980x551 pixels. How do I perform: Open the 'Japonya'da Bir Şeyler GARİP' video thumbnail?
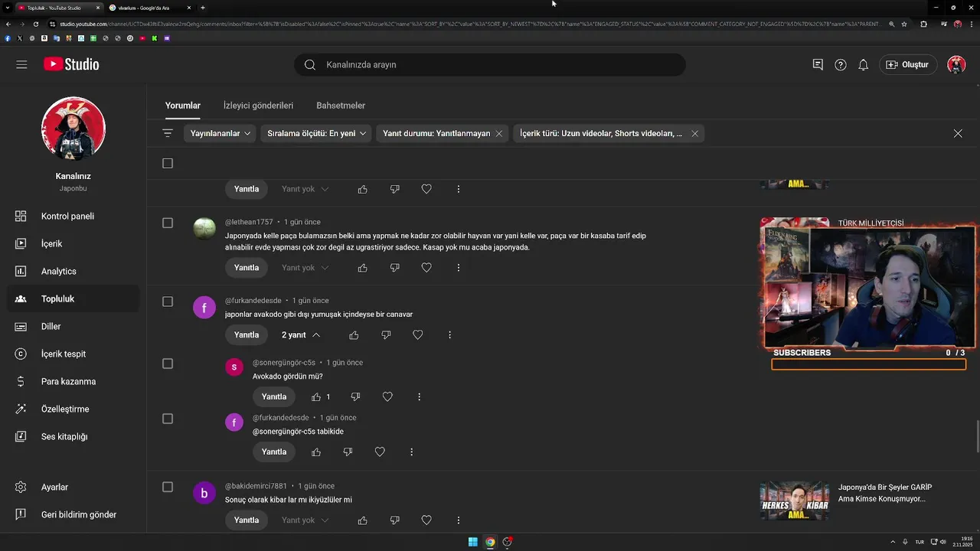pyautogui.click(x=795, y=500)
